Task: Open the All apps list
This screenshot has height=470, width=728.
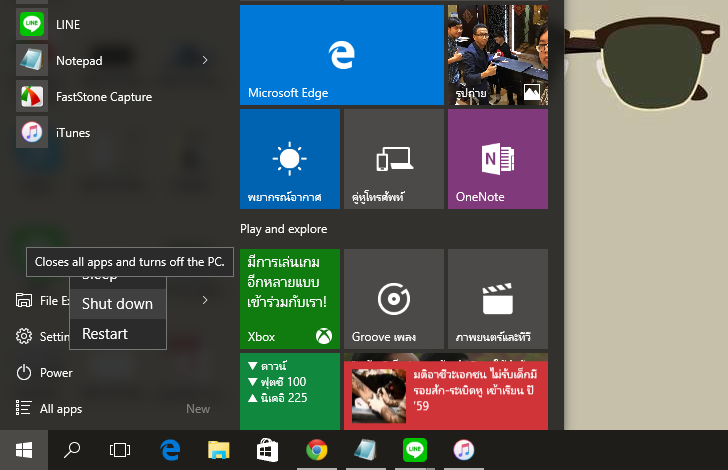Action: tap(60, 408)
